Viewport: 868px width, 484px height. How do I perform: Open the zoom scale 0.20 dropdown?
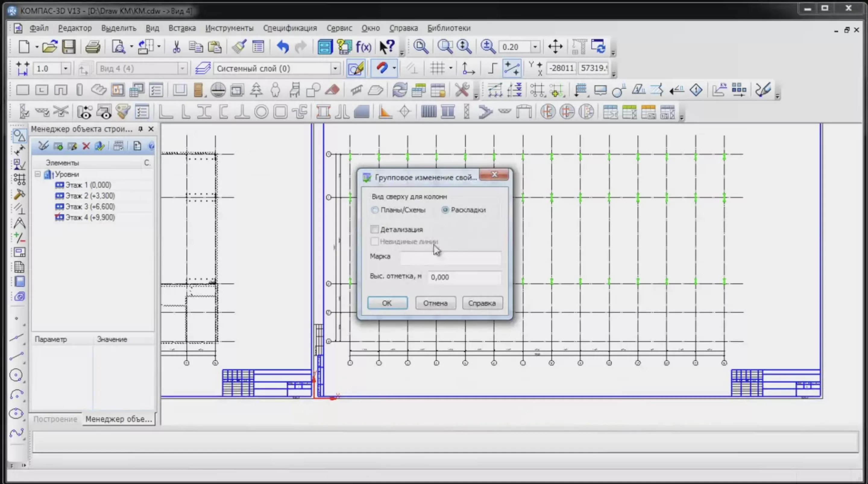point(535,47)
